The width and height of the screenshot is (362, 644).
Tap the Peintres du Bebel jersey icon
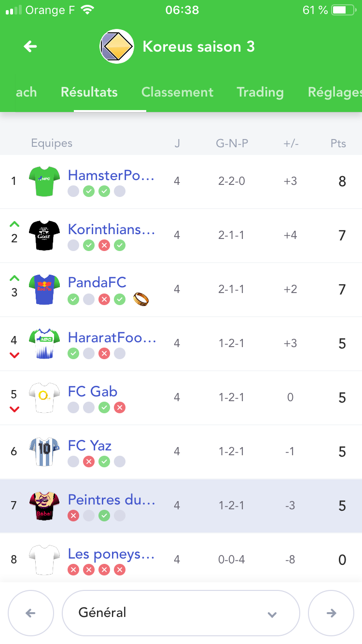click(44, 506)
